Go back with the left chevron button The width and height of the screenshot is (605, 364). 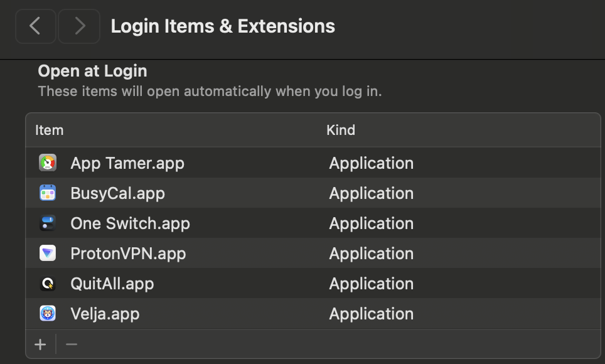point(36,26)
